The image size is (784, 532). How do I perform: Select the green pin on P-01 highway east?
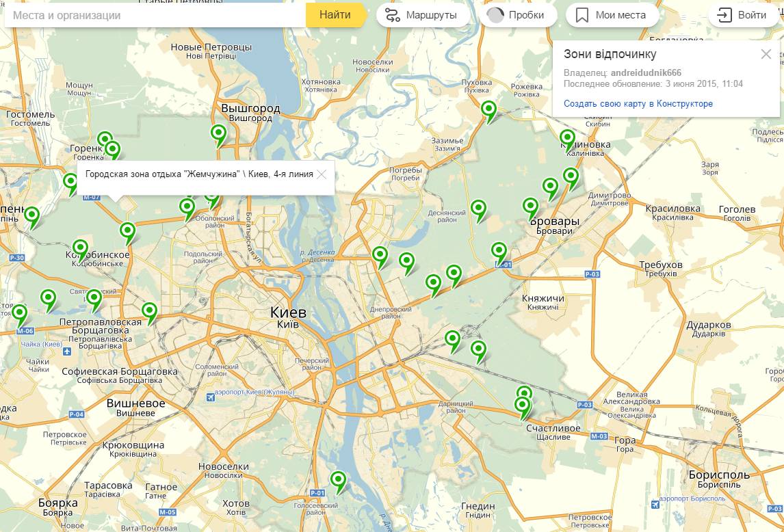(x=499, y=251)
